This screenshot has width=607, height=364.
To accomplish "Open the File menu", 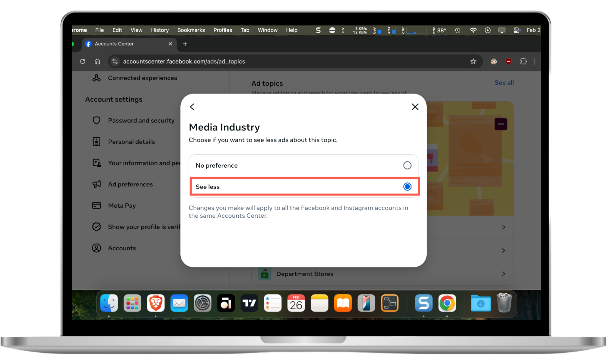I will click(x=99, y=30).
